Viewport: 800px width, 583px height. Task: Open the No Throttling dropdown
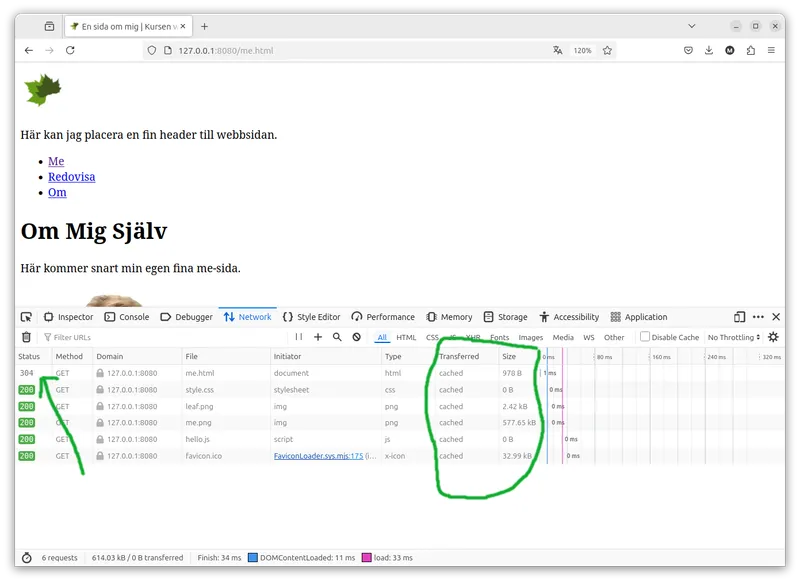tap(734, 337)
